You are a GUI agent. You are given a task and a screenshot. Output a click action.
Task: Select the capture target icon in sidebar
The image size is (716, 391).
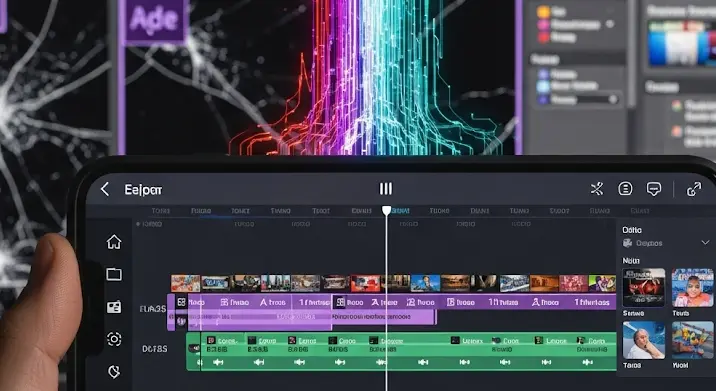[114, 339]
